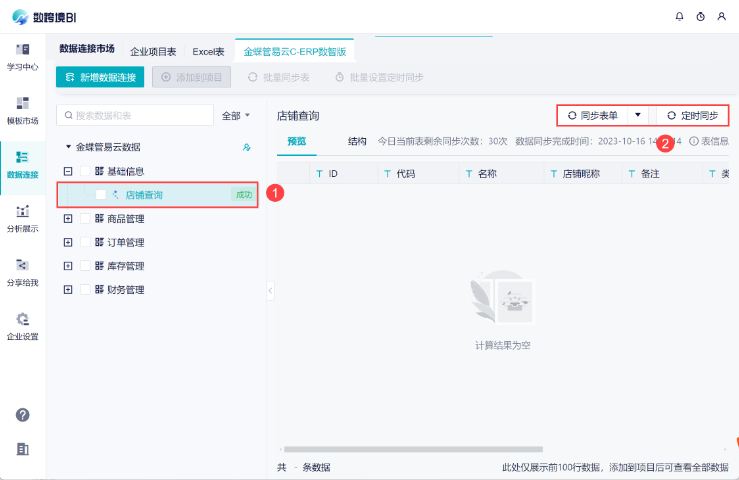Open the 全部 filter dropdown

pos(236,116)
